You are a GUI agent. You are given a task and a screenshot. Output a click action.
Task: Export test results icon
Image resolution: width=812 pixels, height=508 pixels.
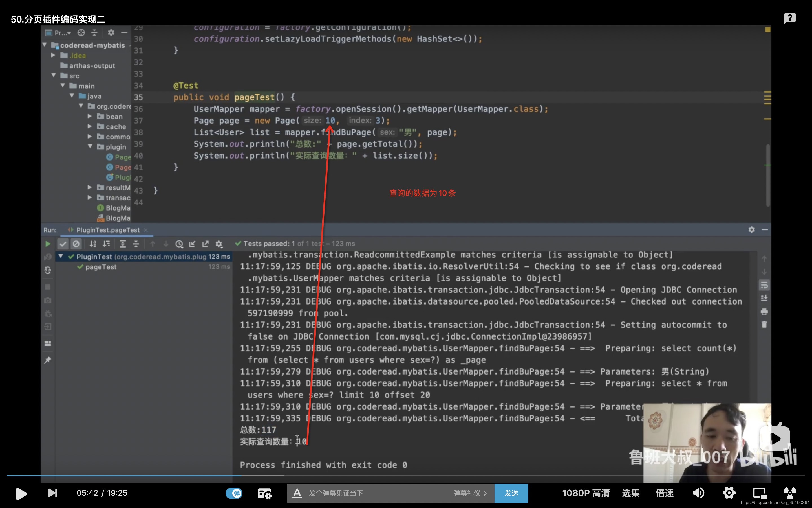(x=205, y=244)
